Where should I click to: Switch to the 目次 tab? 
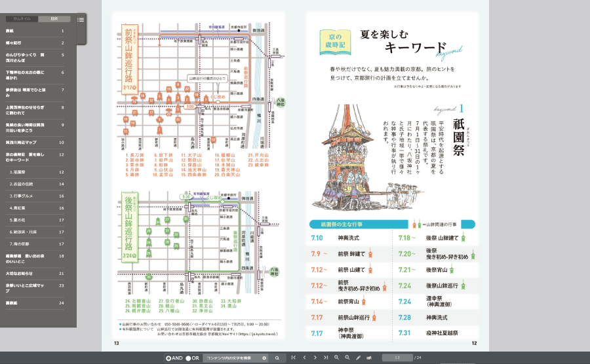(54, 19)
